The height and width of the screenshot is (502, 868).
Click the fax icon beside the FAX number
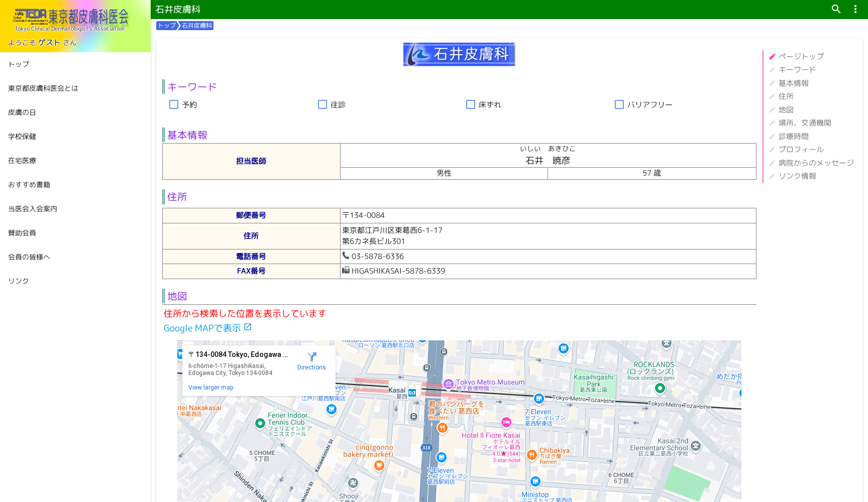click(x=346, y=271)
